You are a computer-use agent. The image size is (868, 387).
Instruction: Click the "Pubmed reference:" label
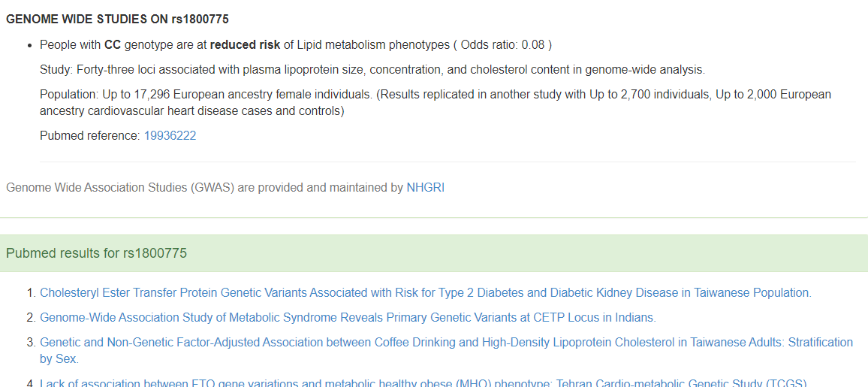tap(89, 136)
